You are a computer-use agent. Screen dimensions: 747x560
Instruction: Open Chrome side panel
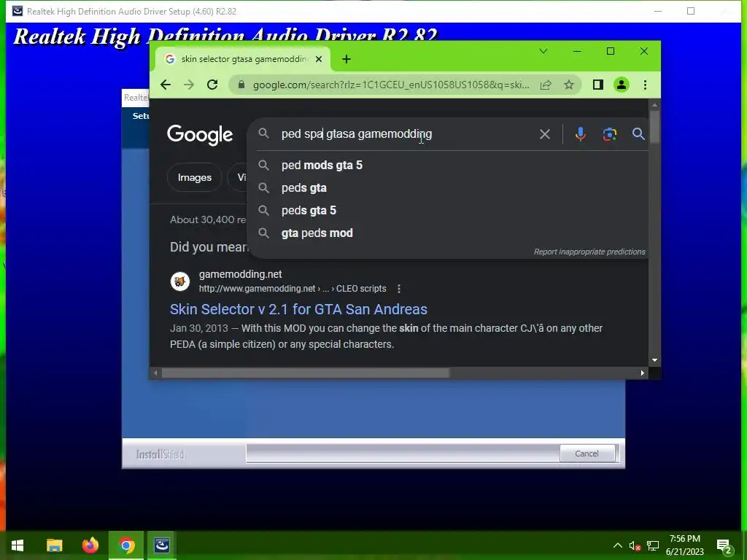click(598, 85)
